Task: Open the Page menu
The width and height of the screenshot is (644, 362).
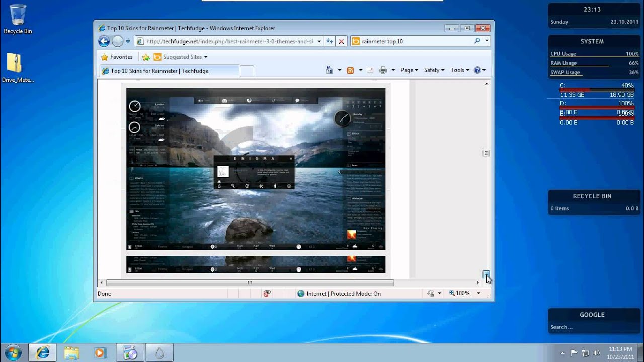Action: click(x=409, y=70)
